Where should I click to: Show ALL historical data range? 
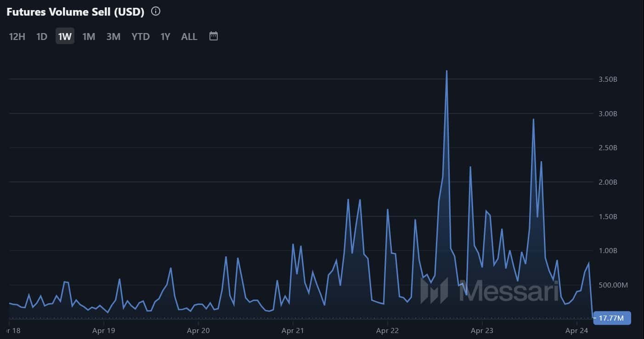point(189,36)
